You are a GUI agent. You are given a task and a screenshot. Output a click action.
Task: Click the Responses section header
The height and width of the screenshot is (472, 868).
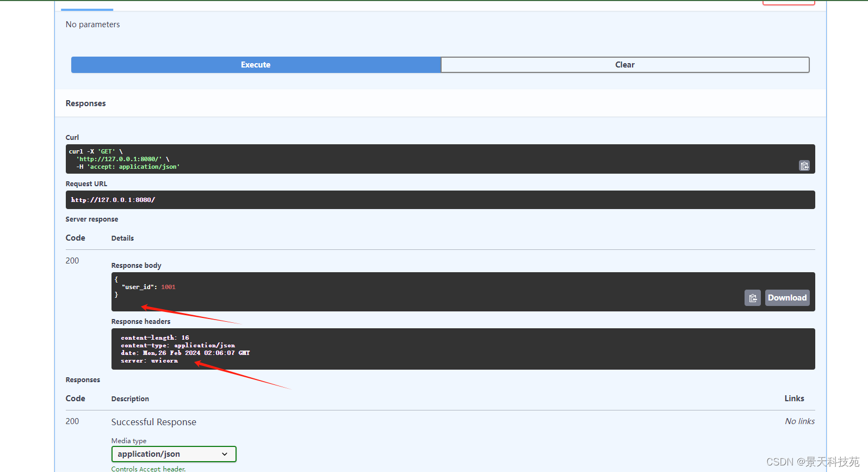[86, 103]
